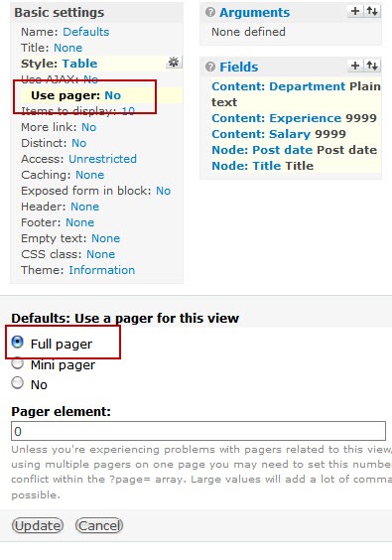Image resolution: width=392 pixels, height=560 pixels.
Task: Edit Access Unrestricted setting
Action: pyautogui.click(x=102, y=159)
